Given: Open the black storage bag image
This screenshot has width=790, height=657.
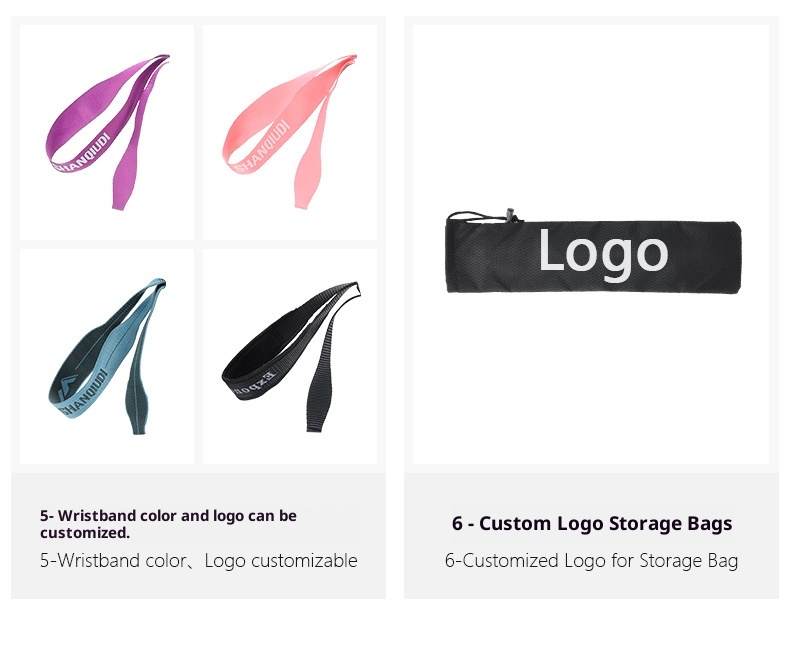Looking at the screenshot, I should click(594, 251).
